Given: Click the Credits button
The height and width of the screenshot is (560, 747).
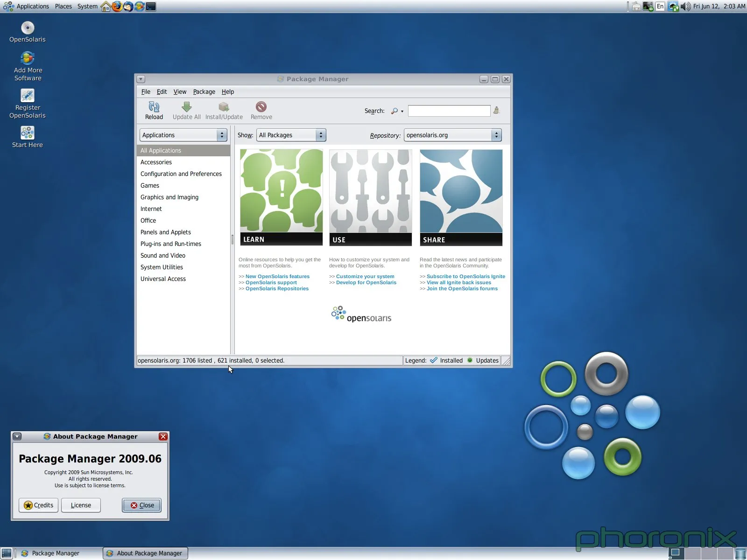Looking at the screenshot, I should click(38, 505).
